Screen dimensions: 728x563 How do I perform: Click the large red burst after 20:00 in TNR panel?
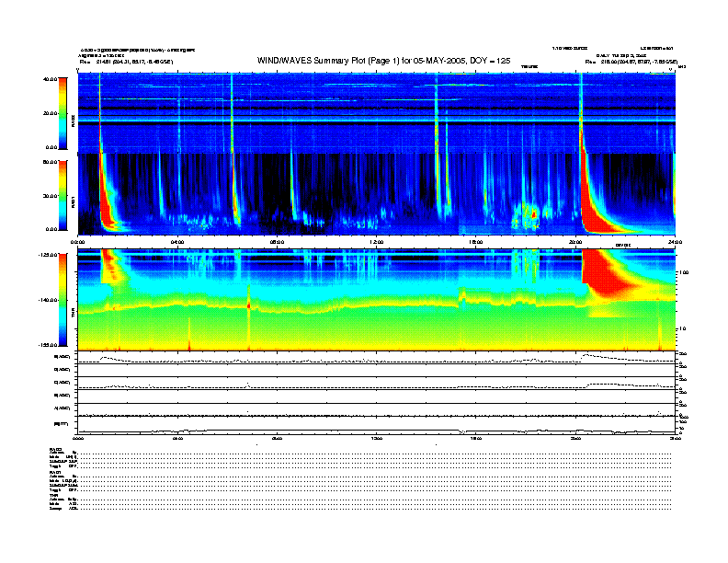[609, 274]
